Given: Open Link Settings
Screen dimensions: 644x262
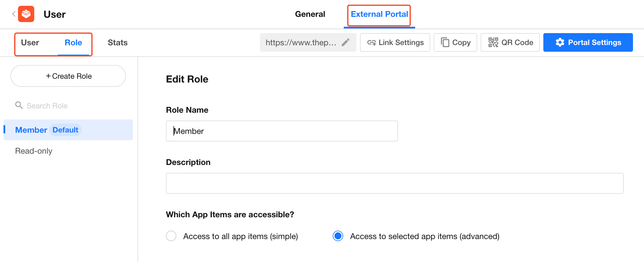Looking at the screenshot, I should click(x=395, y=42).
